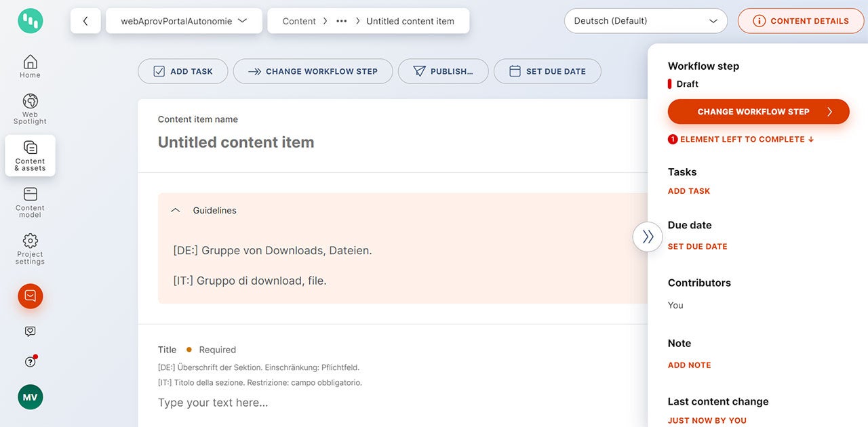
Task: Open the Content model section
Action: point(30,202)
